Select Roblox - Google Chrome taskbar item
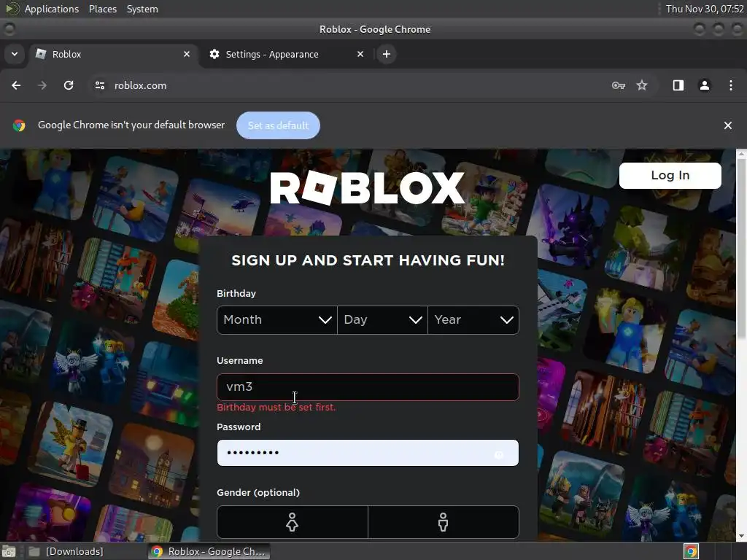This screenshot has height=560, width=747. pyautogui.click(x=209, y=551)
